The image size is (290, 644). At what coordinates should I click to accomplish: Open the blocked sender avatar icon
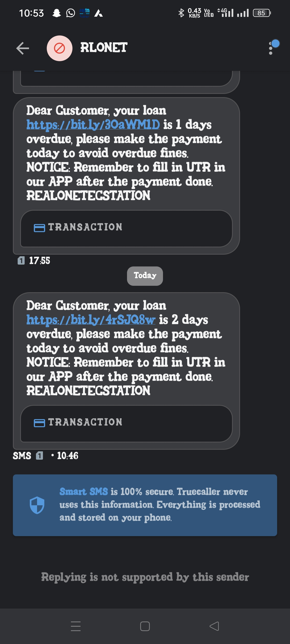59,48
